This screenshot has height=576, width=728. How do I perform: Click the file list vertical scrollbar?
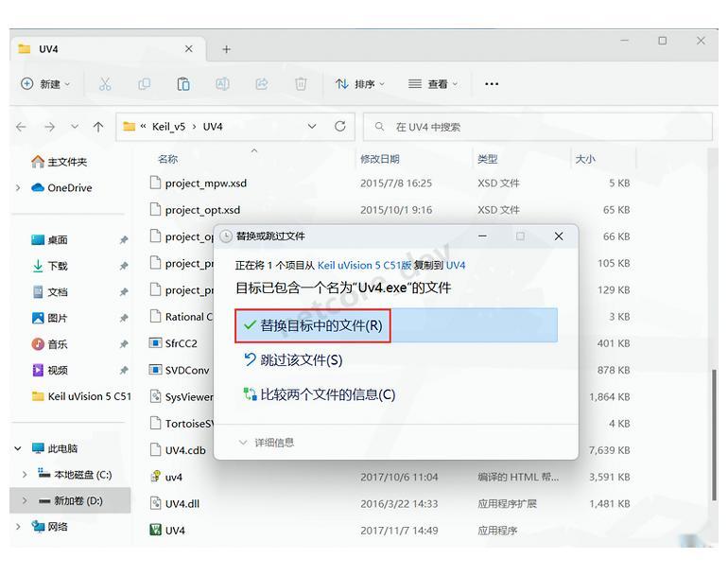point(714,435)
